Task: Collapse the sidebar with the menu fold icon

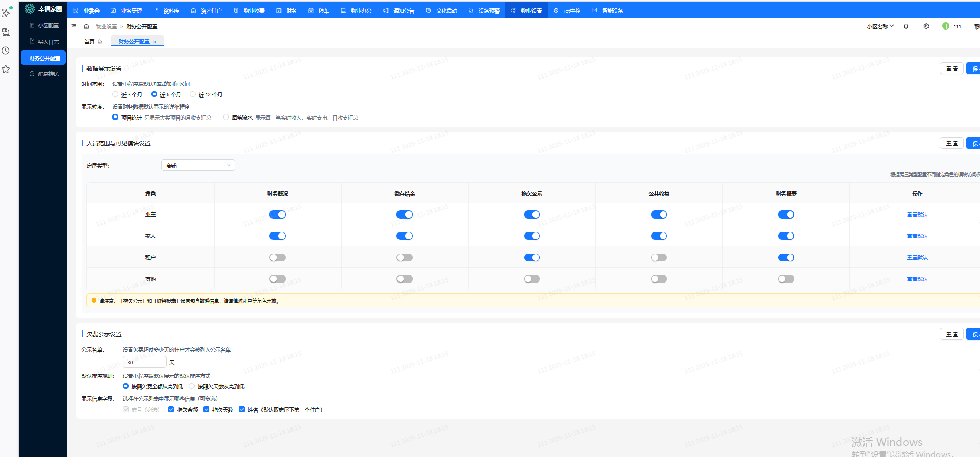Action: point(74,26)
